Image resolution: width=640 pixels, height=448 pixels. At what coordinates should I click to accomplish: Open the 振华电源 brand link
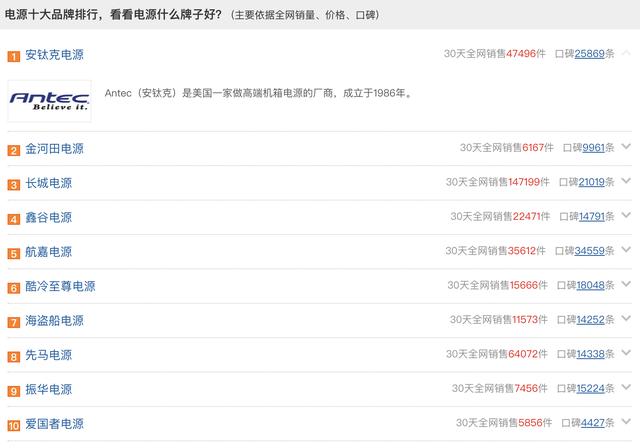(x=49, y=389)
